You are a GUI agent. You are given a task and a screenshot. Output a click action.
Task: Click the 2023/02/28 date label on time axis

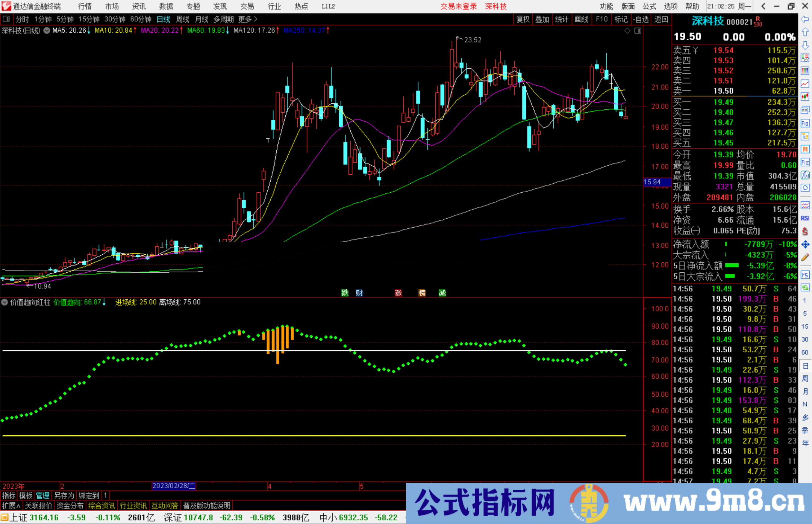click(x=174, y=486)
